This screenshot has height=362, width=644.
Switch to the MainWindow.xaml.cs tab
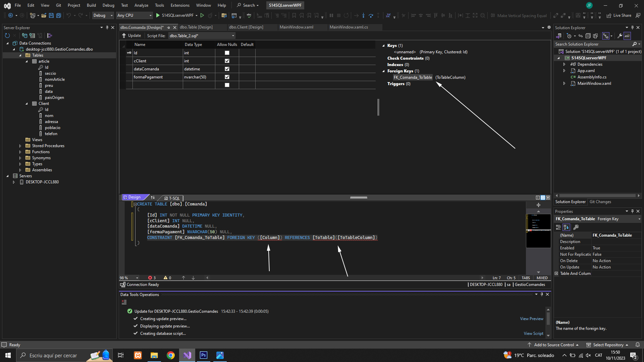tap(348, 27)
